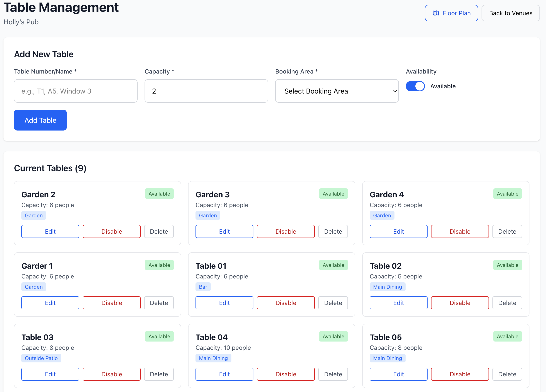The image size is (546, 392).
Task: Click the Capacity input showing 2
Action: pyautogui.click(x=206, y=91)
